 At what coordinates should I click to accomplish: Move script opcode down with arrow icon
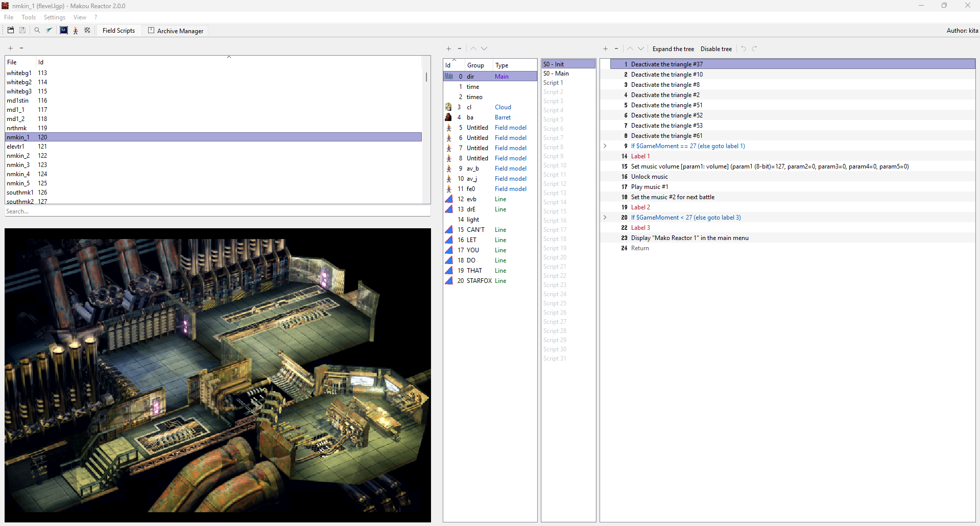pyautogui.click(x=641, y=49)
